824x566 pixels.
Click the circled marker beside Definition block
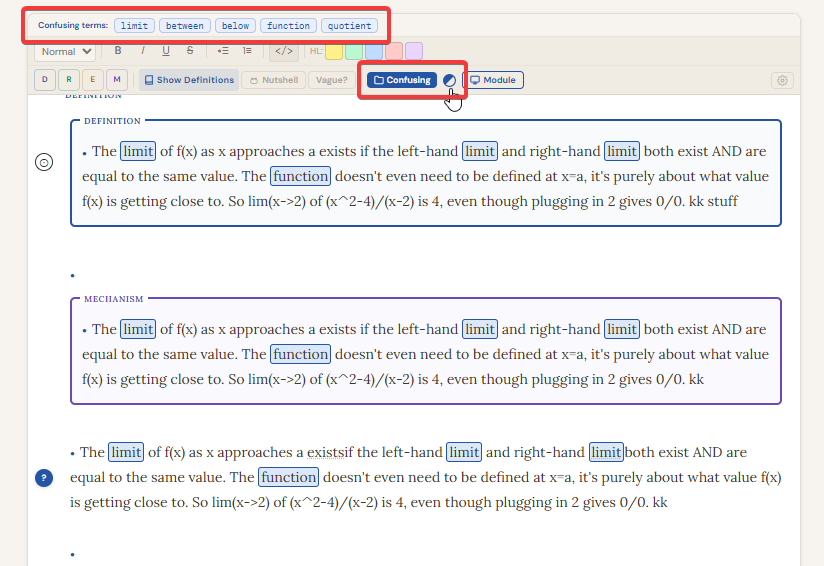point(44,164)
